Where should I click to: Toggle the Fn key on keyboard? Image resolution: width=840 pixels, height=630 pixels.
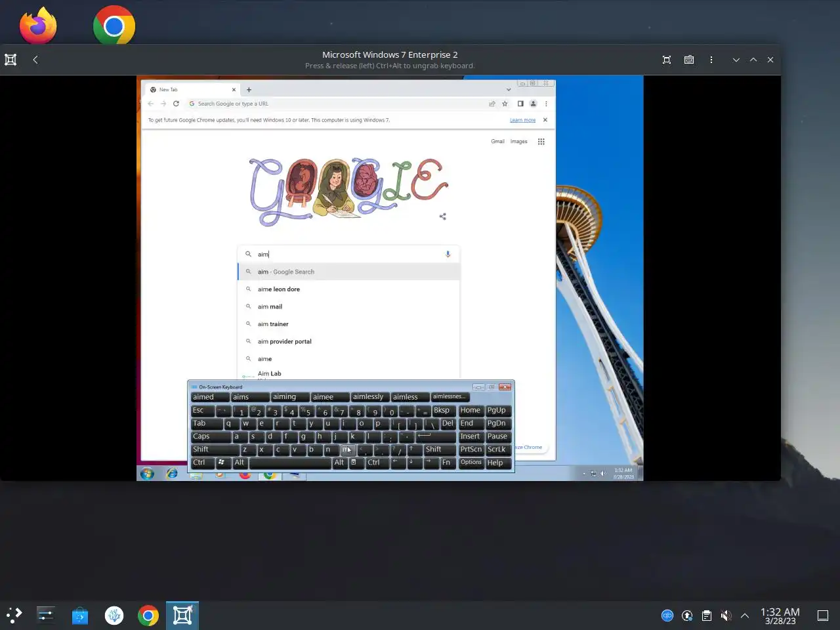click(x=448, y=463)
